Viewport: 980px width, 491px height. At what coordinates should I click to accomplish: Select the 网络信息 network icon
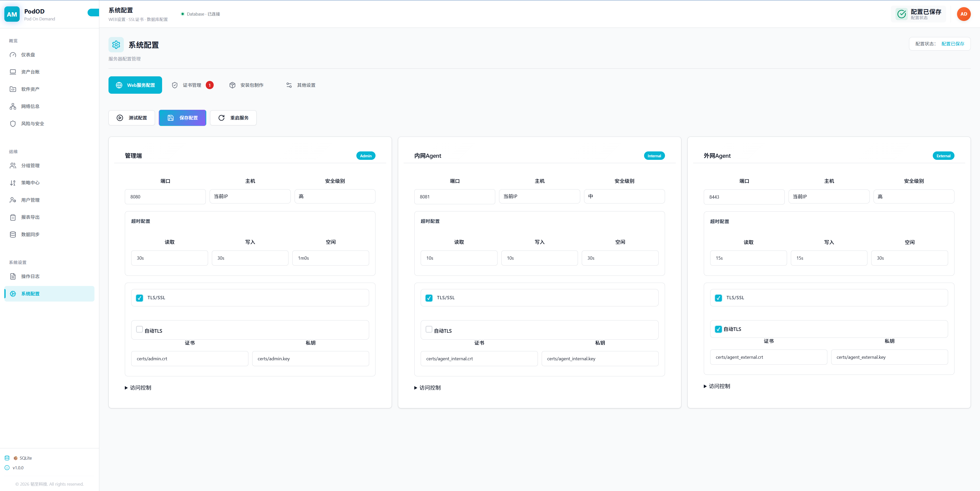coord(13,106)
